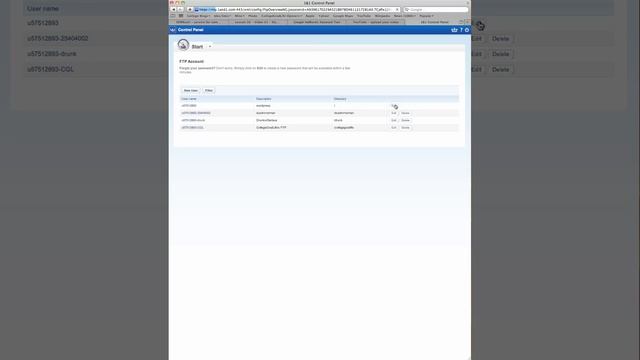
Task: Edit the wordpress FTP account
Action: pyautogui.click(x=393, y=106)
